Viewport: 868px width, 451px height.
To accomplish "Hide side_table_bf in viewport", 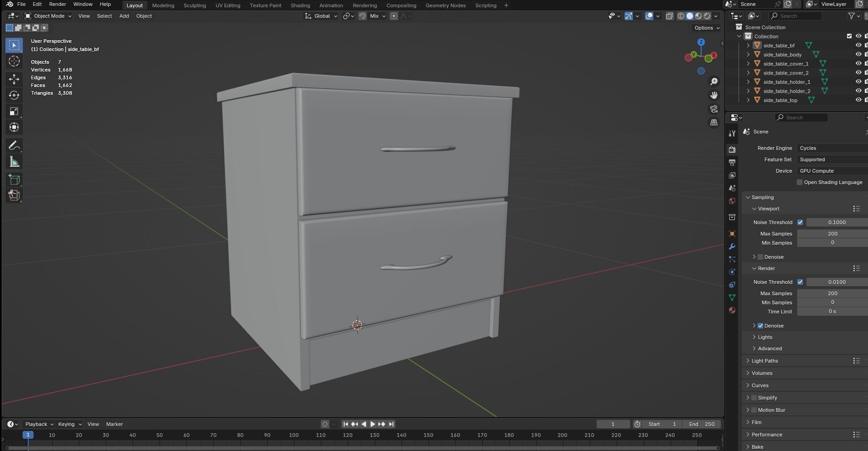I will click(x=858, y=46).
